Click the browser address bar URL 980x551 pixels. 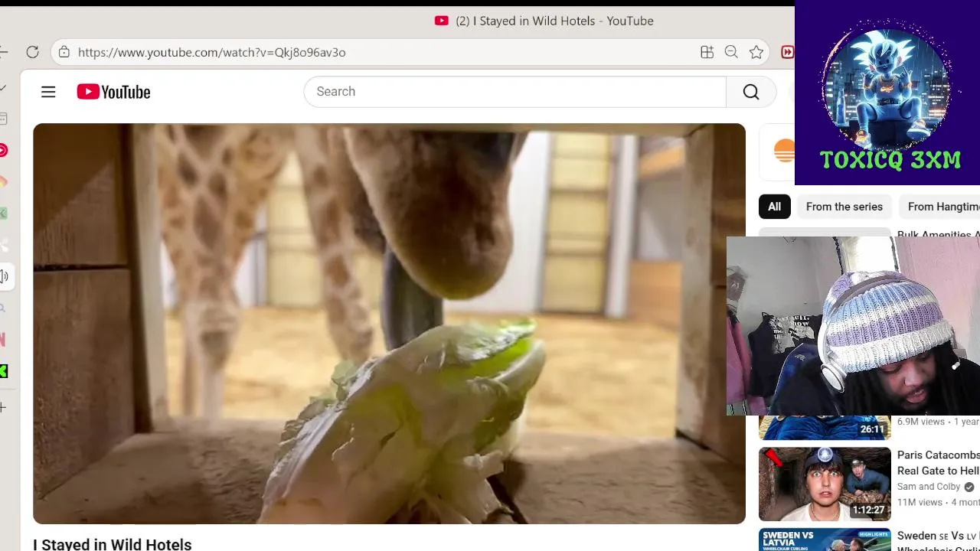pyautogui.click(x=211, y=52)
